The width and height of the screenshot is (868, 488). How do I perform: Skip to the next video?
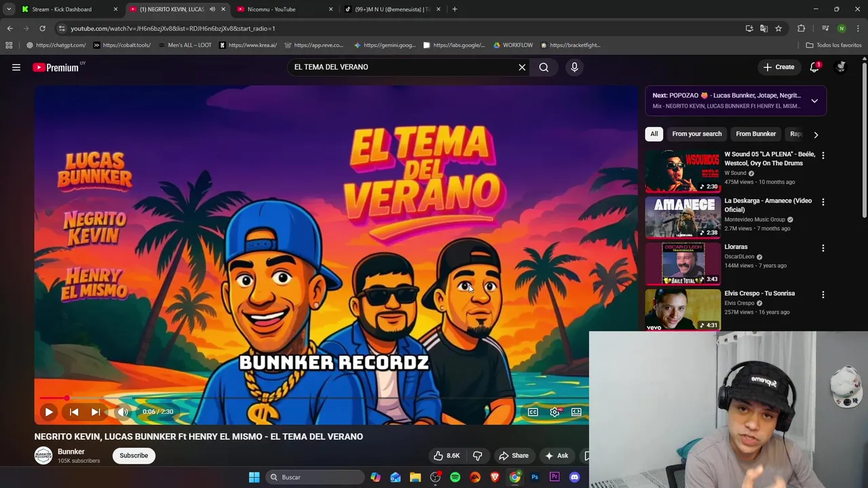pos(96,411)
